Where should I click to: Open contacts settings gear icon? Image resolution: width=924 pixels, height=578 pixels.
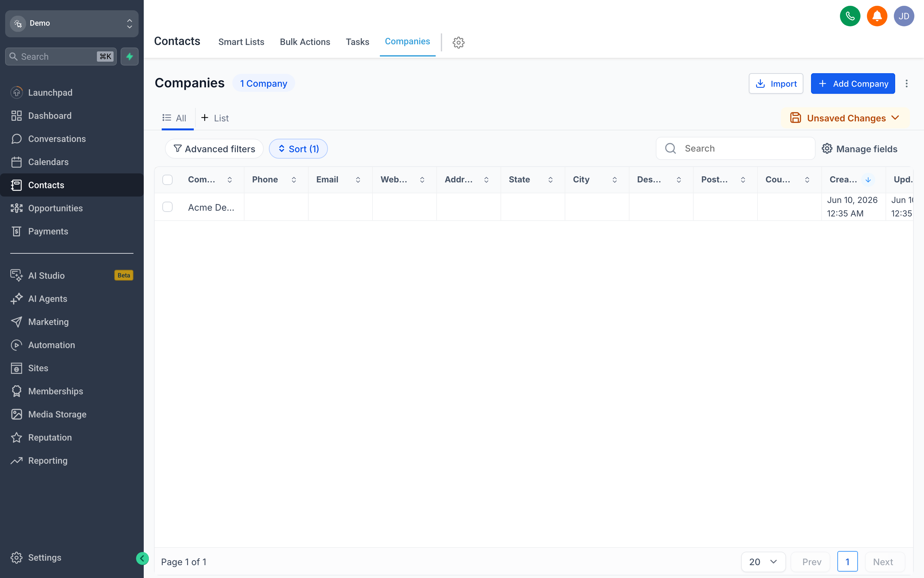point(458,42)
